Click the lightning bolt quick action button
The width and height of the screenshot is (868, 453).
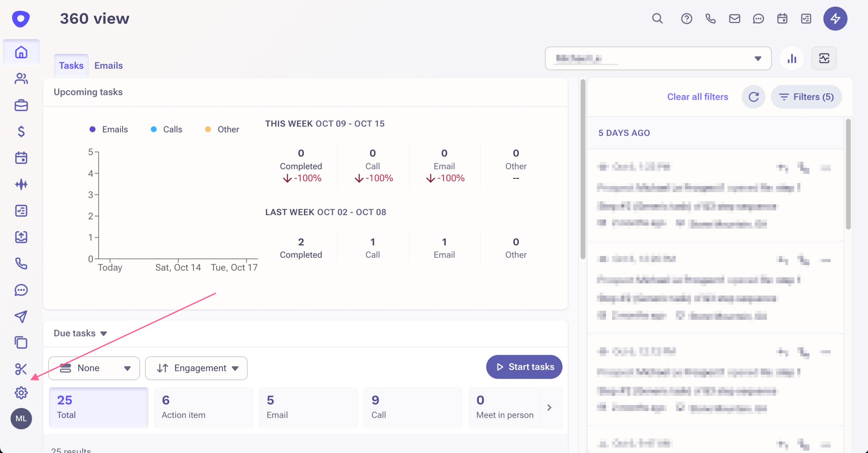click(835, 19)
